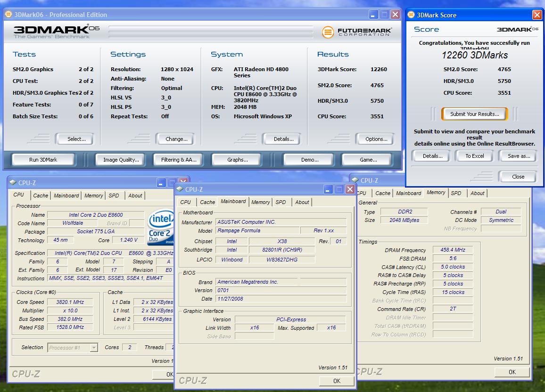This screenshot has height=392, width=545.
Task: Select SPD tab in Mainboard CPU-Z window
Action: pyautogui.click(x=281, y=202)
